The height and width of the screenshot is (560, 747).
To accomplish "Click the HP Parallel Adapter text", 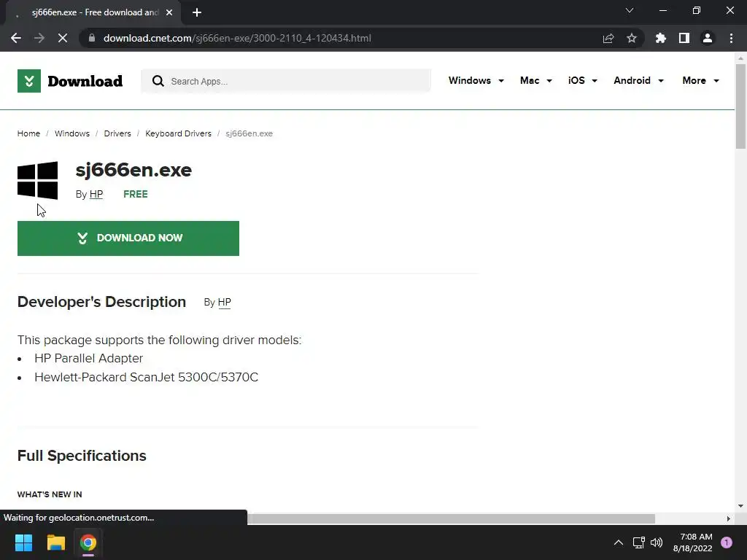I will 88,359.
